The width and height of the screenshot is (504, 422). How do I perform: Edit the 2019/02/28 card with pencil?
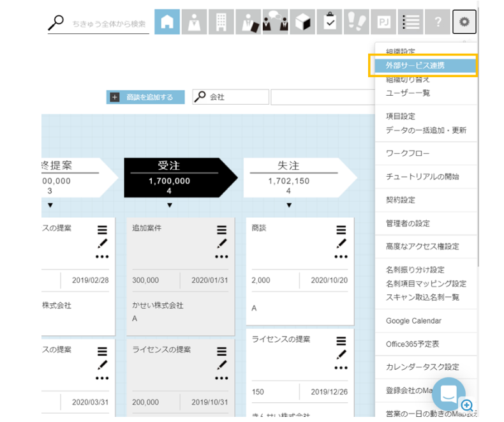coord(102,243)
